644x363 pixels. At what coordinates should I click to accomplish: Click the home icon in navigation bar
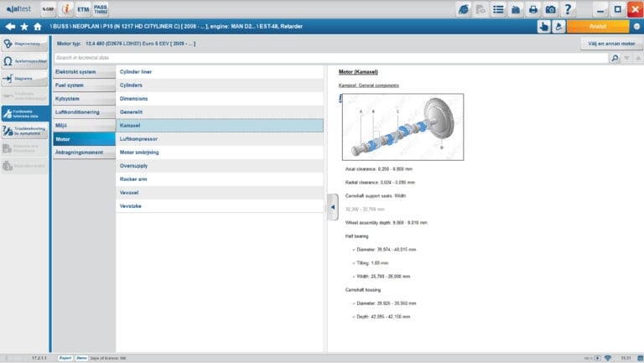point(37,26)
